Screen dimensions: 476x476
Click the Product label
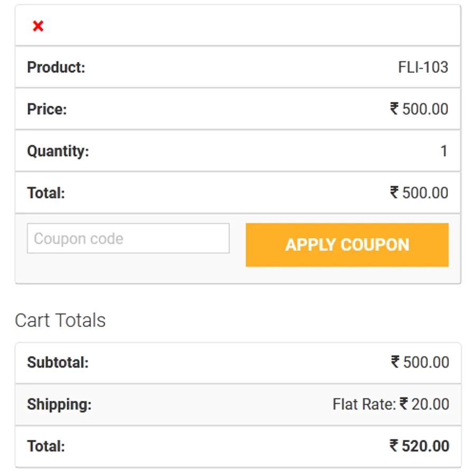click(56, 67)
